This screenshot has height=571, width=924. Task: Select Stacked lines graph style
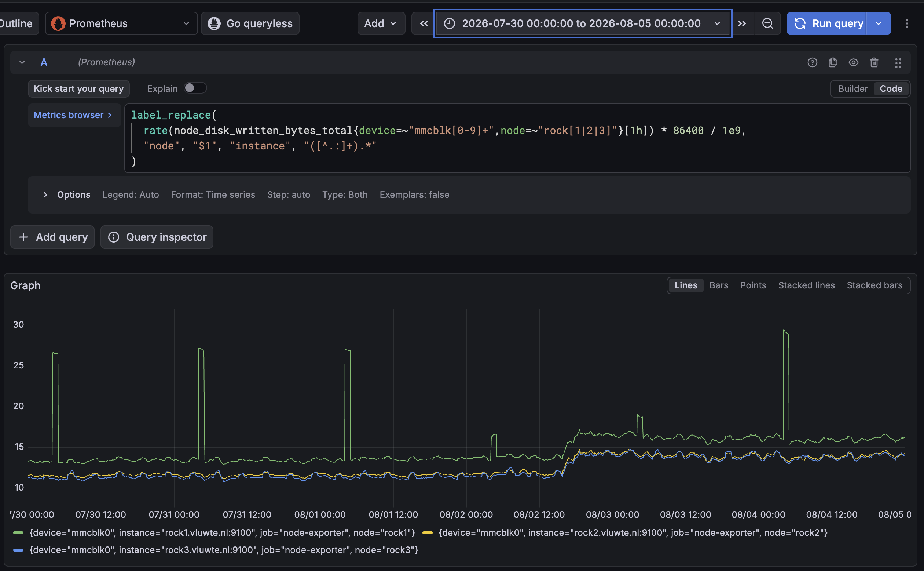806,285
